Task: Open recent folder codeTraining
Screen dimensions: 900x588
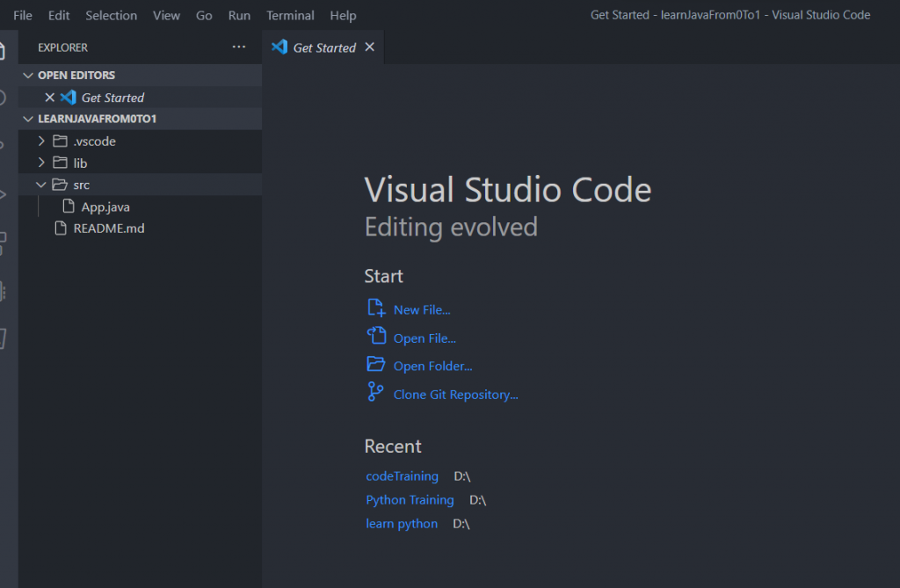Action: (403, 476)
